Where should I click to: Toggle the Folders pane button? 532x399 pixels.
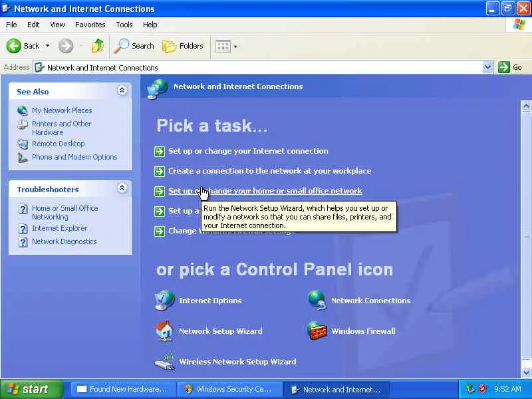point(183,46)
